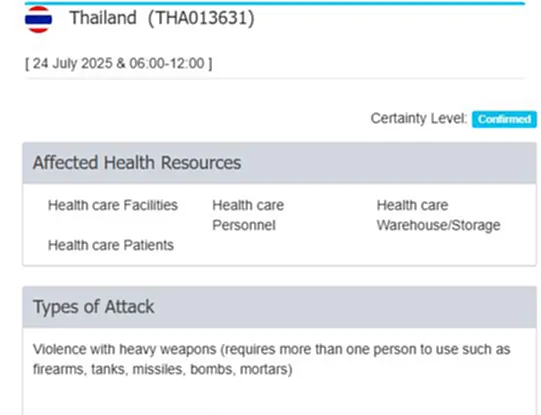Click the divider below the date
Image resolution: width=541 pixels, height=415 pixels.
[x=275, y=79]
